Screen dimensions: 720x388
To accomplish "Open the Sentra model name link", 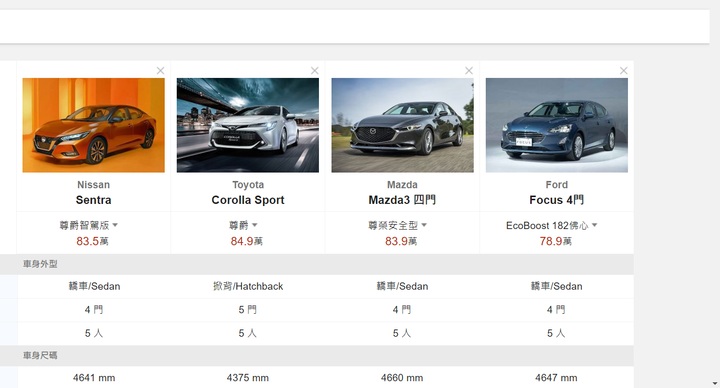I will pos(94,200).
